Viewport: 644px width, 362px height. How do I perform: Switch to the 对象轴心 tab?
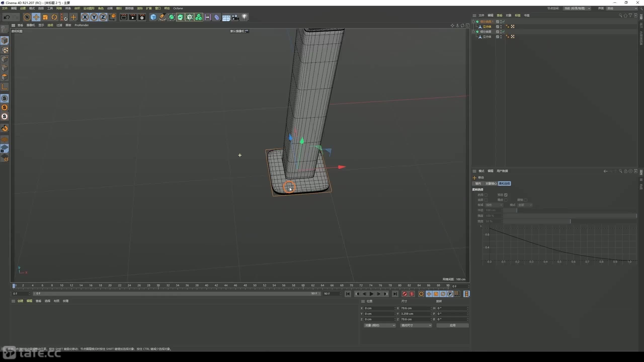pyautogui.click(x=491, y=184)
